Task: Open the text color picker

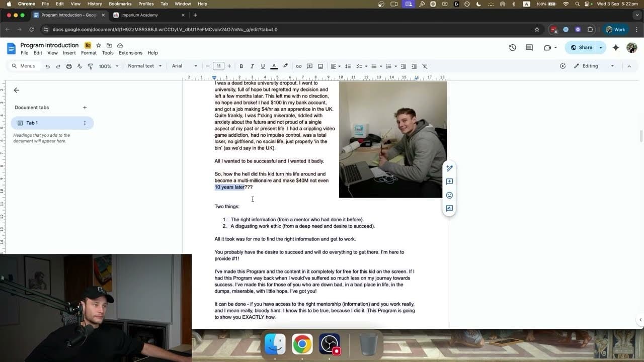Action: coord(274,66)
